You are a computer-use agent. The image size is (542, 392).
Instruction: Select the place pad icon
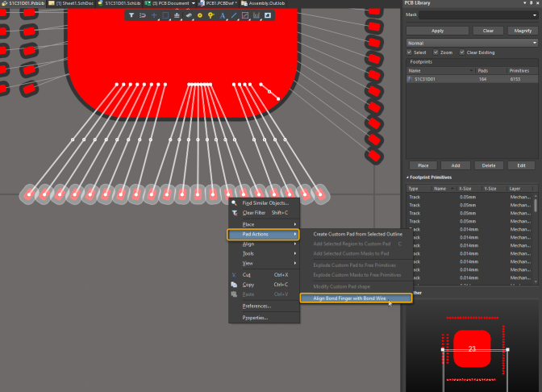tap(199, 15)
